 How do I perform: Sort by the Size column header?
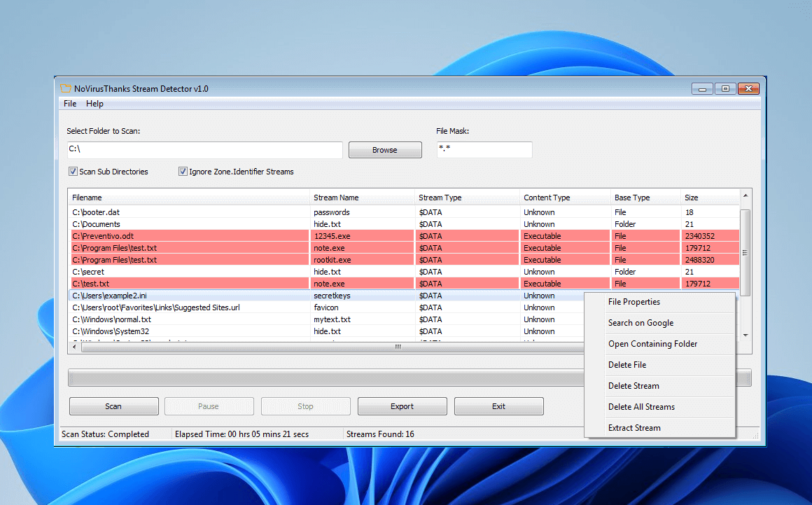pyautogui.click(x=710, y=198)
